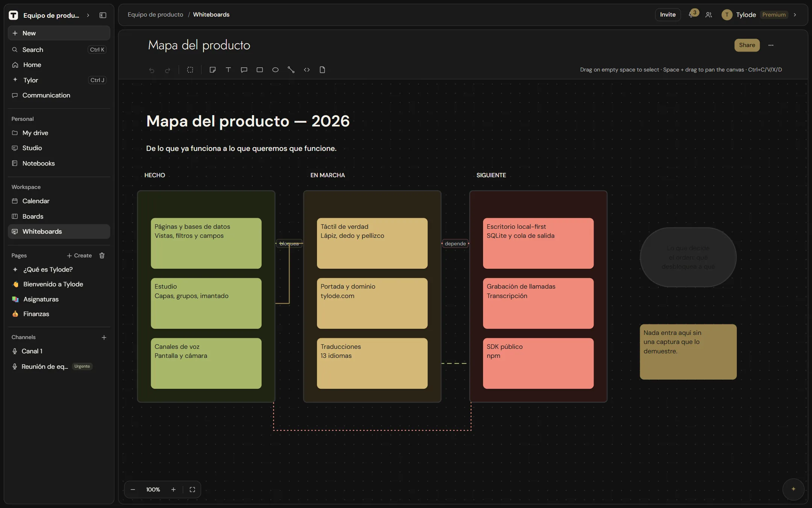
Task: Create a new page
Action: pyautogui.click(x=79, y=256)
